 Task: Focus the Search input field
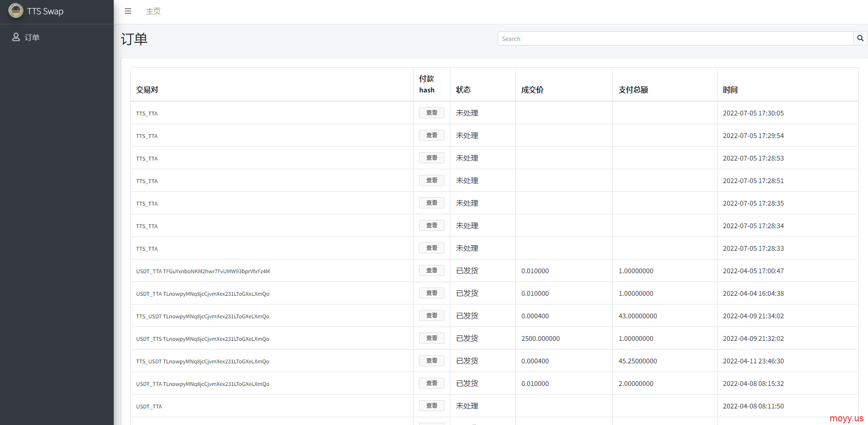point(675,39)
